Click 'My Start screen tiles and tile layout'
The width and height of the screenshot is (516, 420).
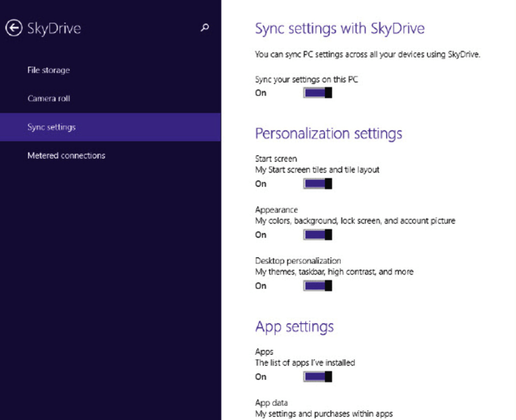point(317,170)
